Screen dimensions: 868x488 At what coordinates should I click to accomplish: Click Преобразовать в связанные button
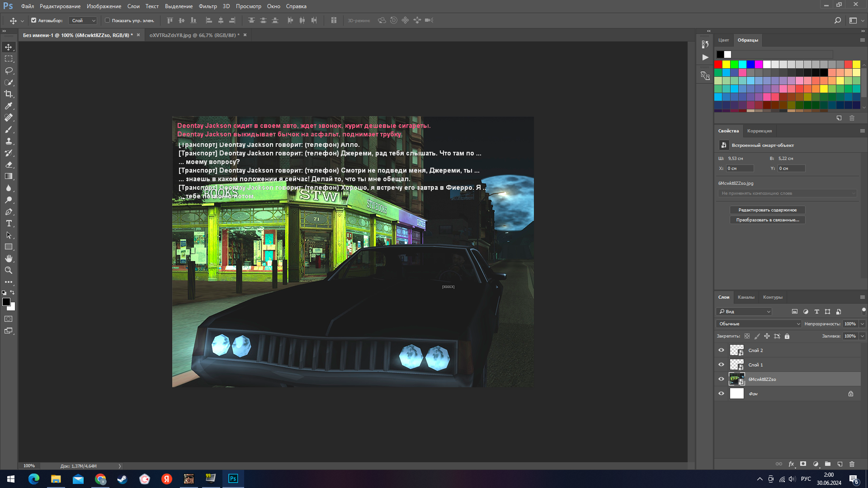[x=767, y=220]
